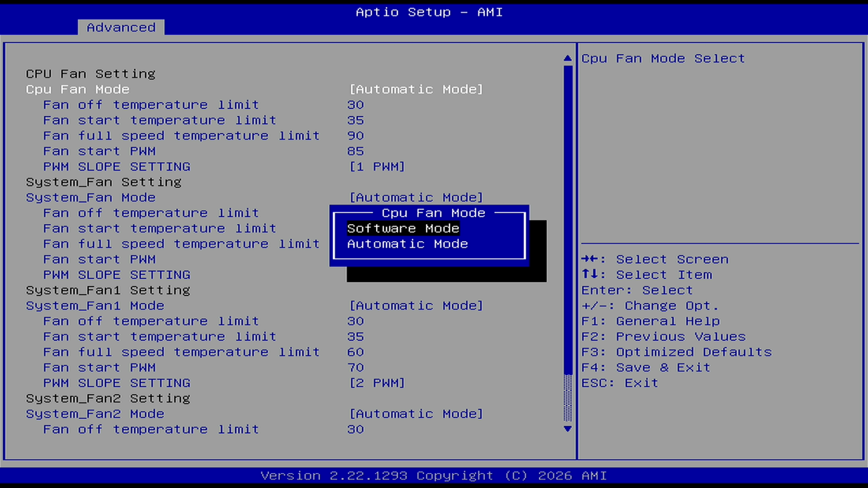Click the ESC: Exit hint
Image resolution: width=868 pixels, height=488 pixels.
point(620,383)
